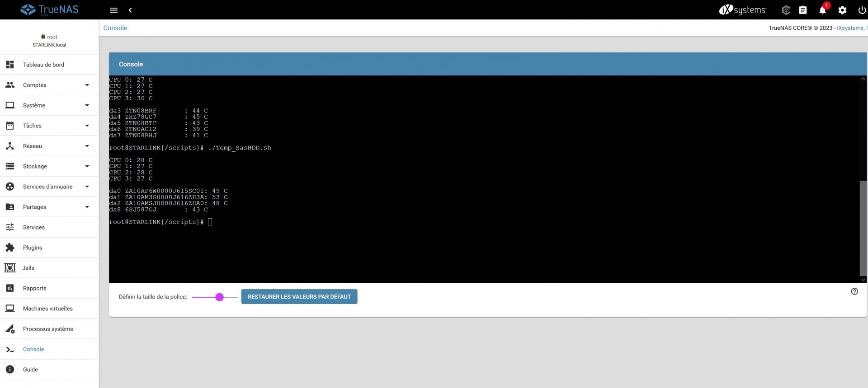Click the Guide info icon
This screenshot has width=868, height=388.
click(10, 369)
